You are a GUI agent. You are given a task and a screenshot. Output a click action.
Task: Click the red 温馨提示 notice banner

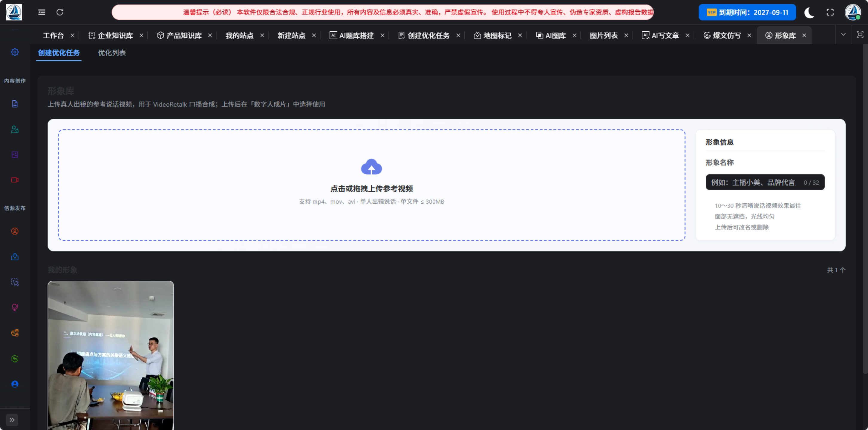[382, 12]
